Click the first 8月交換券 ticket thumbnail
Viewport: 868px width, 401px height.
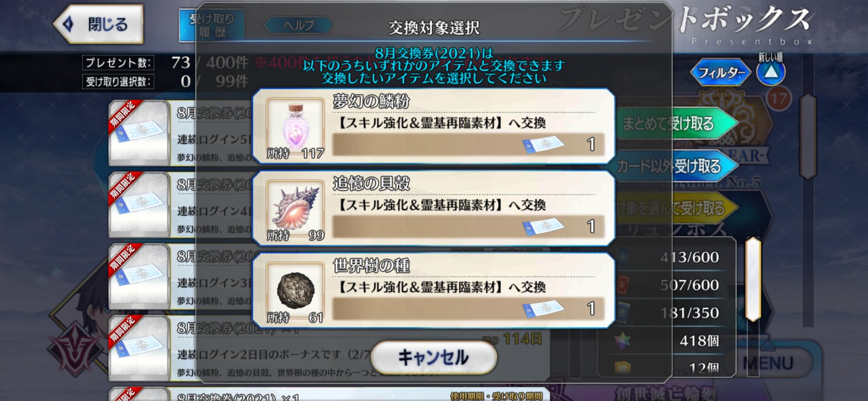click(x=139, y=133)
